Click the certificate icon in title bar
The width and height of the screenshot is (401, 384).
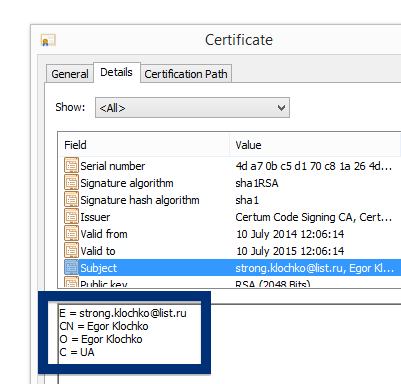click(x=48, y=40)
